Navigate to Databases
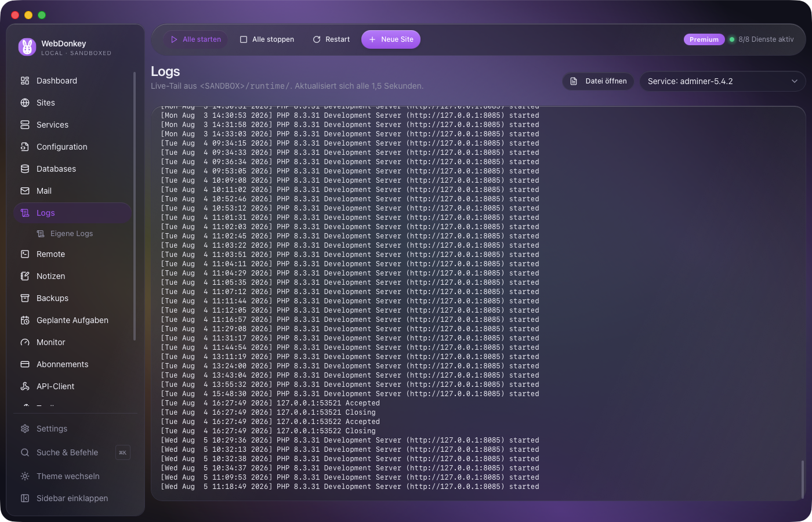The height and width of the screenshot is (522, 812). (x=73, y=169)
